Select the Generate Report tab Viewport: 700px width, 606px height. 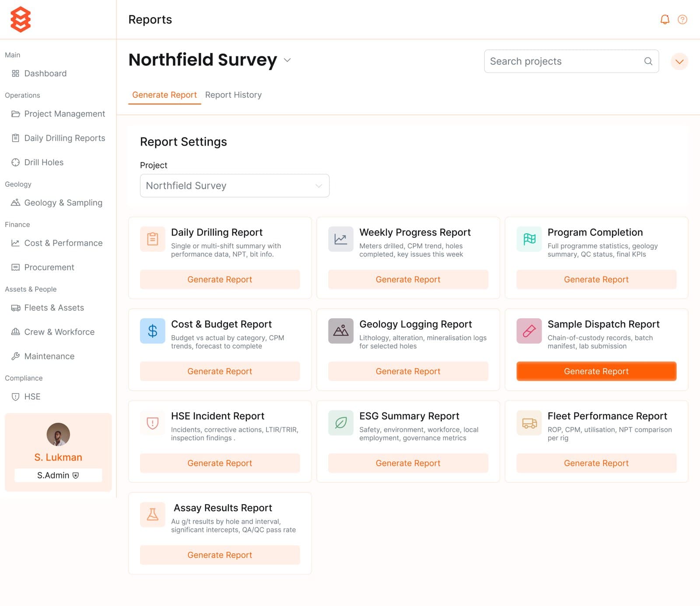point(164,95)
